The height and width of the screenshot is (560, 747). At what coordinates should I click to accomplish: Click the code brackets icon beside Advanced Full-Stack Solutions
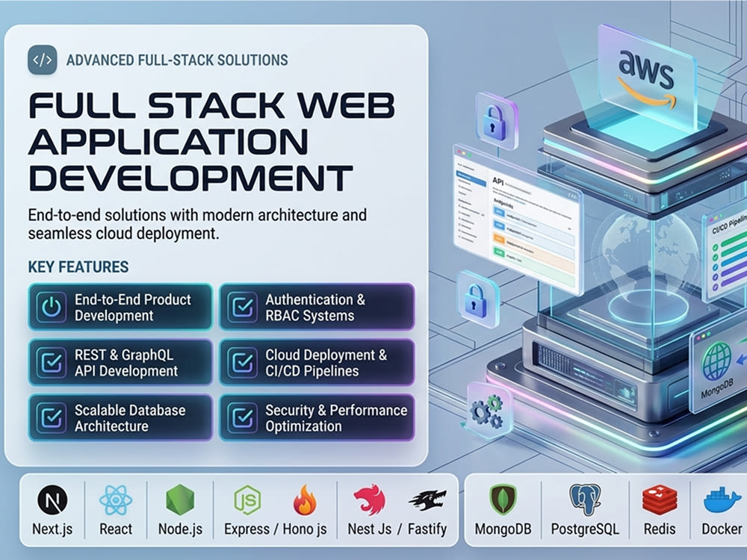[43, 60]
